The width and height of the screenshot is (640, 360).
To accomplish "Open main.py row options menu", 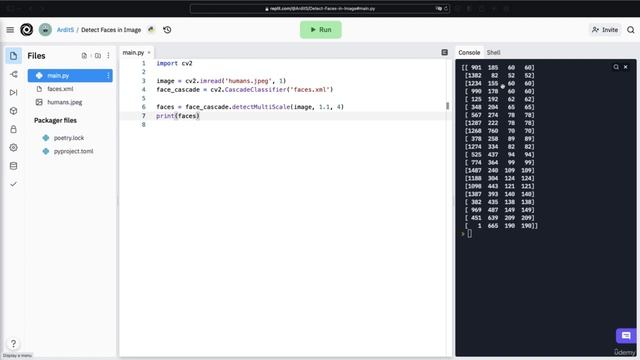I will point(108,76).
